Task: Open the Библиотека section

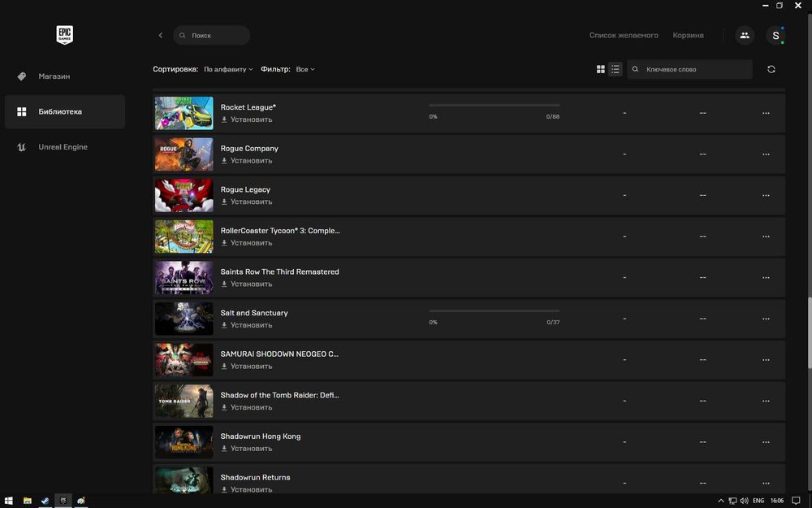Action: coord(65,111)
